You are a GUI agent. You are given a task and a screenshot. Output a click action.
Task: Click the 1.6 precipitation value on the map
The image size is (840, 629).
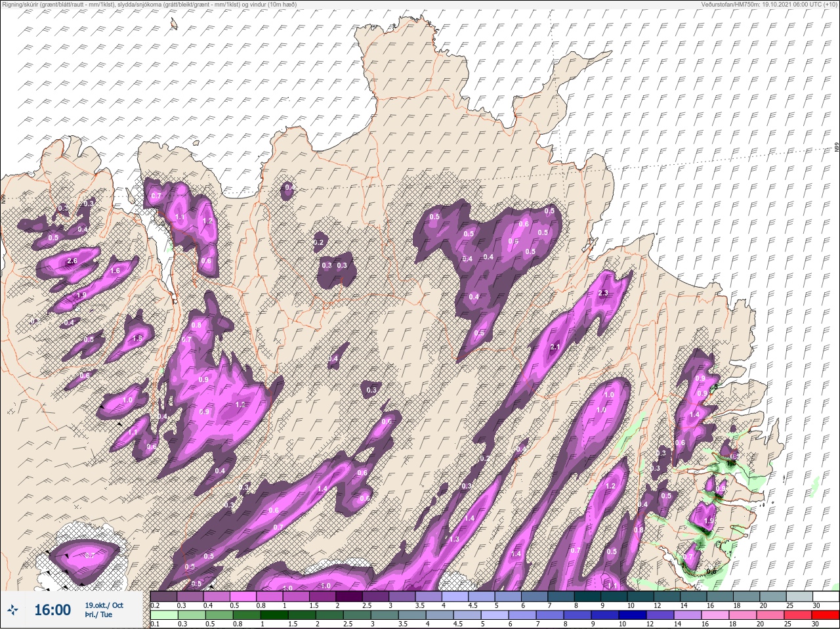pos(115,271)
